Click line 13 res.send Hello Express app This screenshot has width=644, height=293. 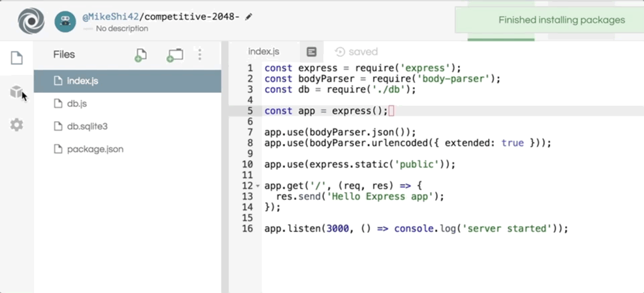360,197
